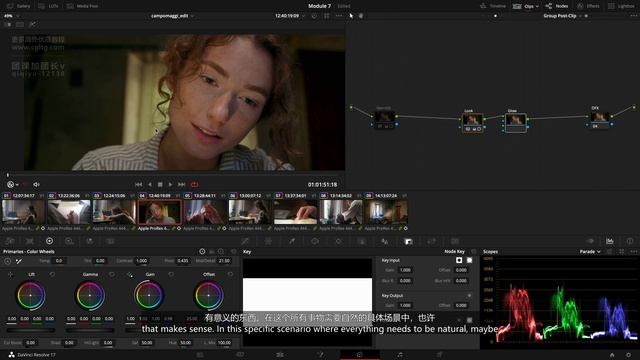Select the Glow node in node graph
Image resolution: width=640 pixels, height=360 pixels.
(x=516, y=122)
